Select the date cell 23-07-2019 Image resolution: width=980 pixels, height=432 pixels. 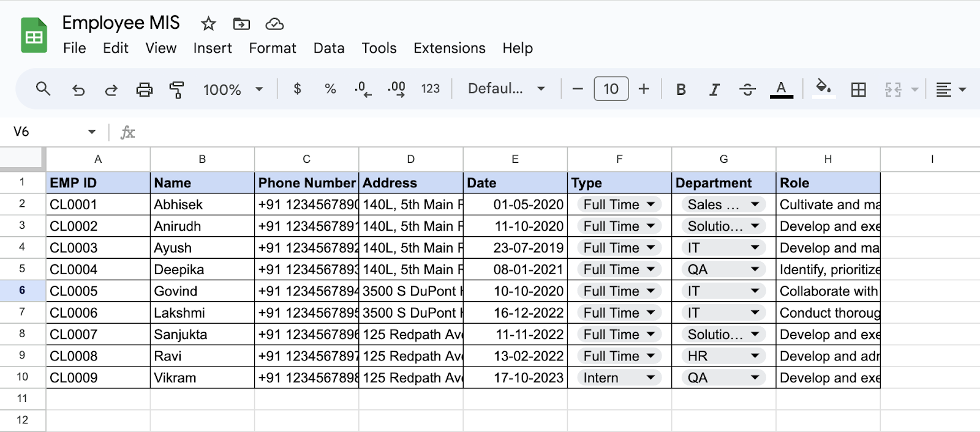tap(515, 248)
